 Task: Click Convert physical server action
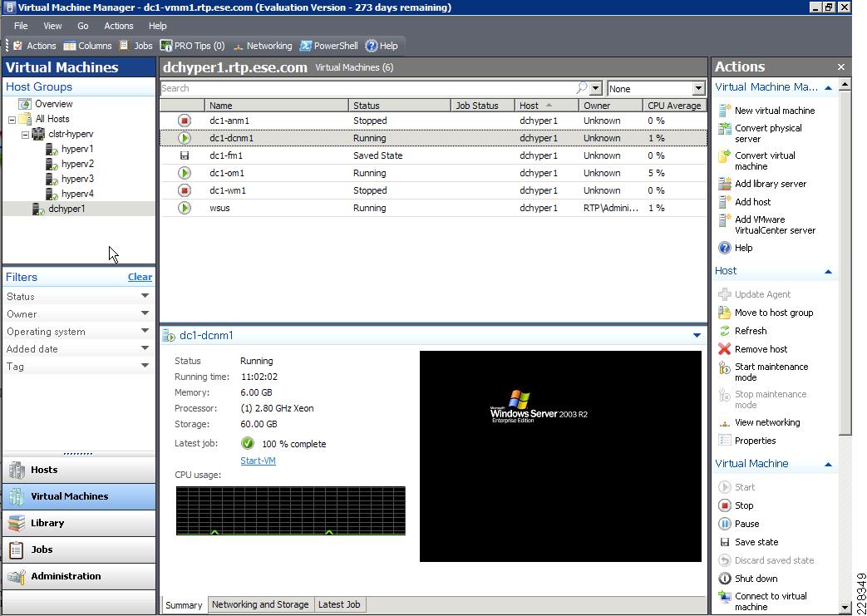[x=760, y=133]
